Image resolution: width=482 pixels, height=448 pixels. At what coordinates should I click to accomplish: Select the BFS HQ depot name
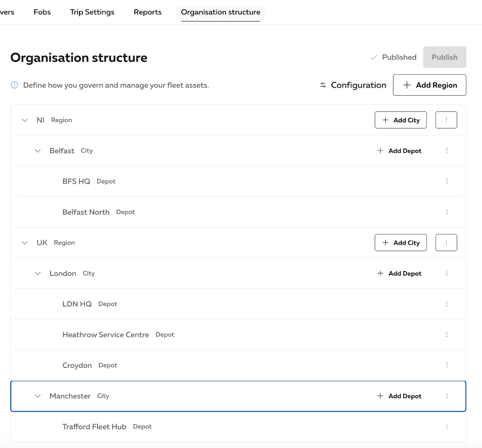click(76, 181)
